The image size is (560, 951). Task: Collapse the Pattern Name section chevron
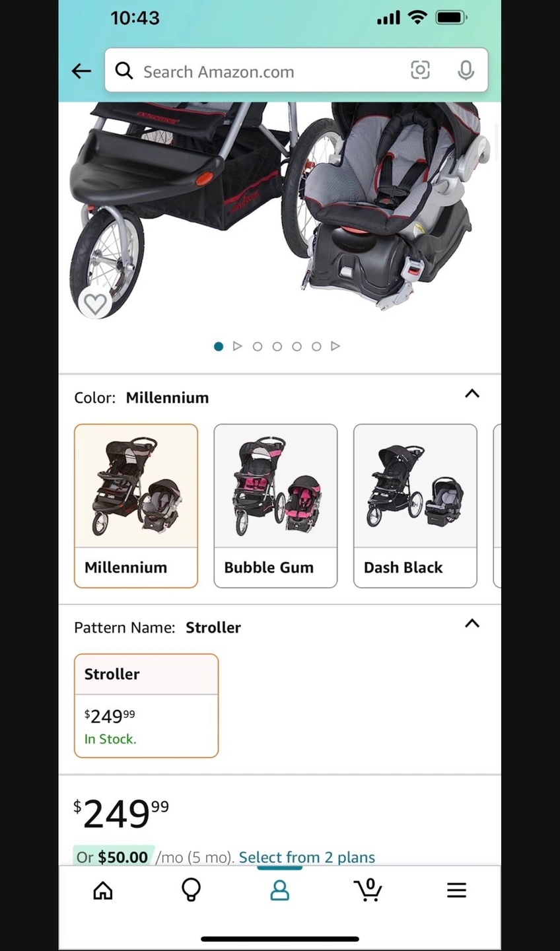tap(472, 623)
